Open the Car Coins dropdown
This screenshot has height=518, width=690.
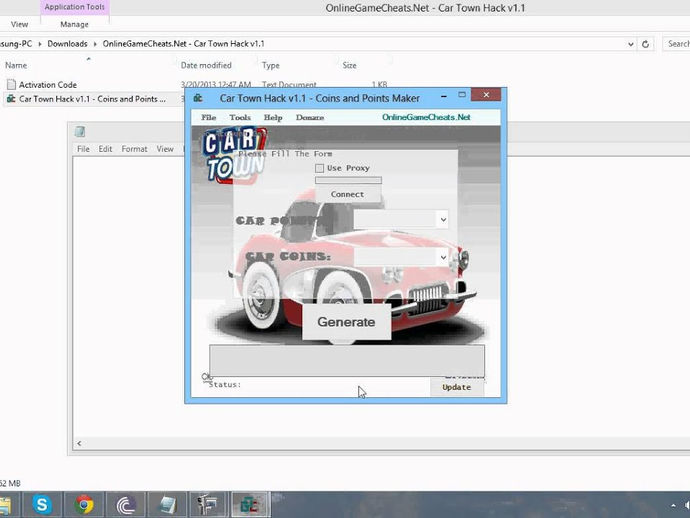[443, 257]
